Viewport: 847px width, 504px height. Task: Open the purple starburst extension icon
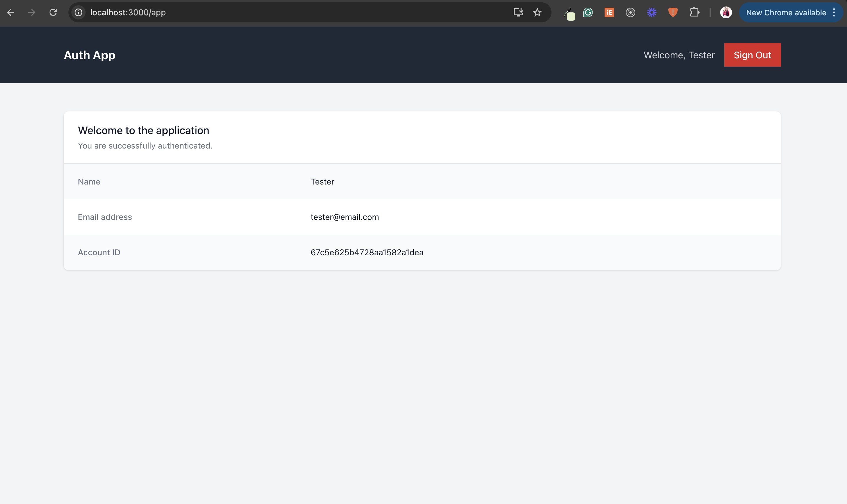click(651, 13)
